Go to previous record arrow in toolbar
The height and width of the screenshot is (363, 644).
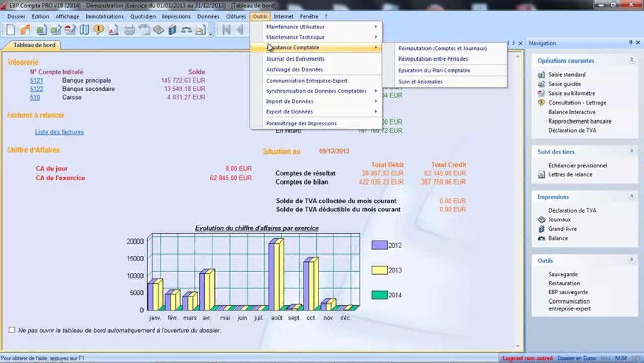(x=240, y=30)
